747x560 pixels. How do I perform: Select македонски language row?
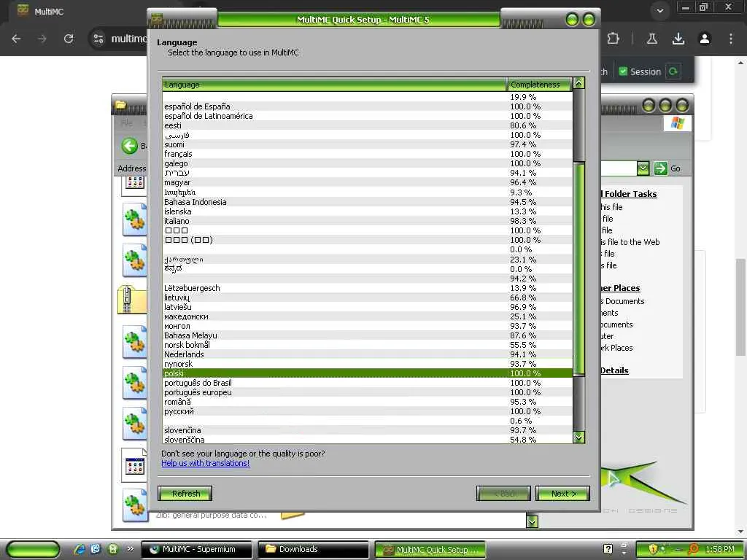point(368,316)
